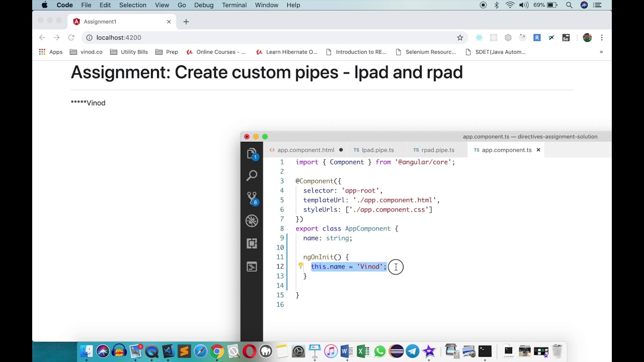644x362 pixels.
Task: Click the lightbulb quick-fix icon on line 12
Action: 300,266
